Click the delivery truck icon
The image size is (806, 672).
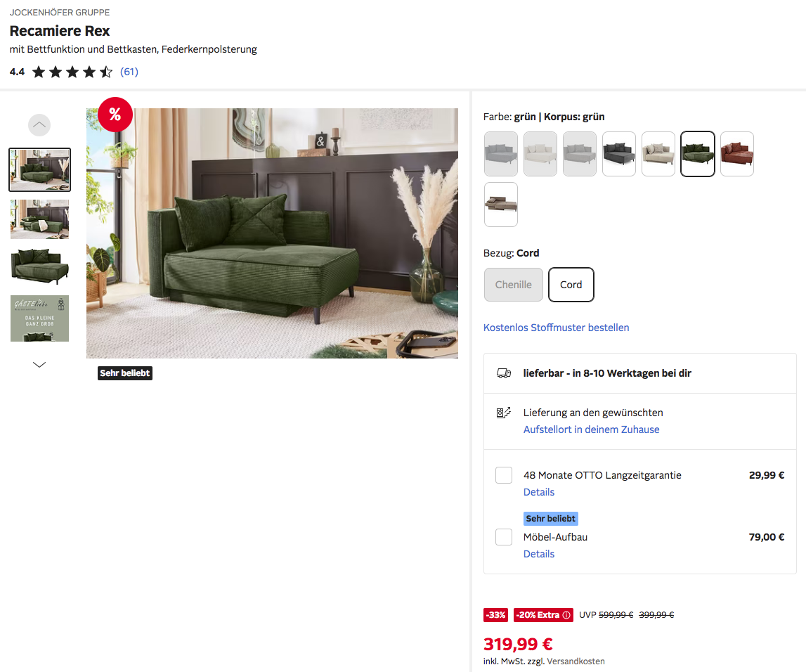(504, 373)
